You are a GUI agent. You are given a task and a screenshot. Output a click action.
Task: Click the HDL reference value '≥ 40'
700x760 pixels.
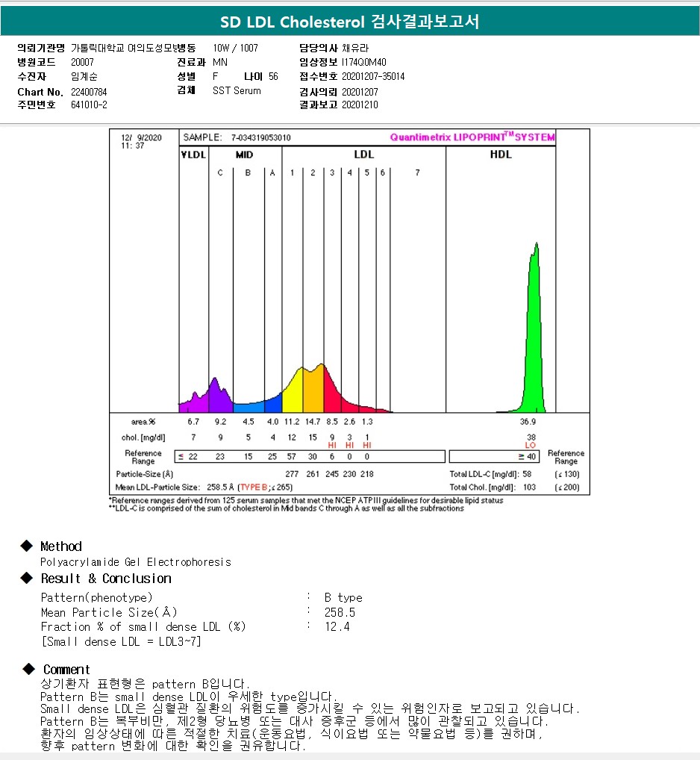(x=527, y=457)
